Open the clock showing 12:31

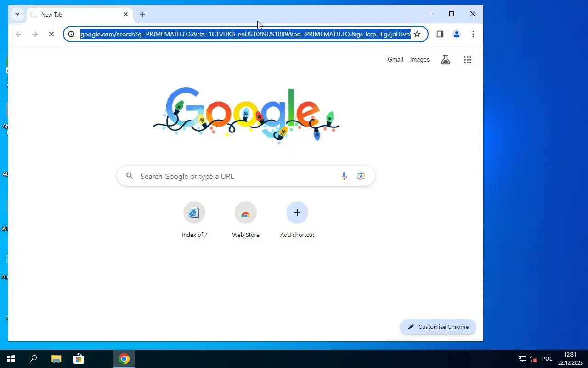pos(570,359)
